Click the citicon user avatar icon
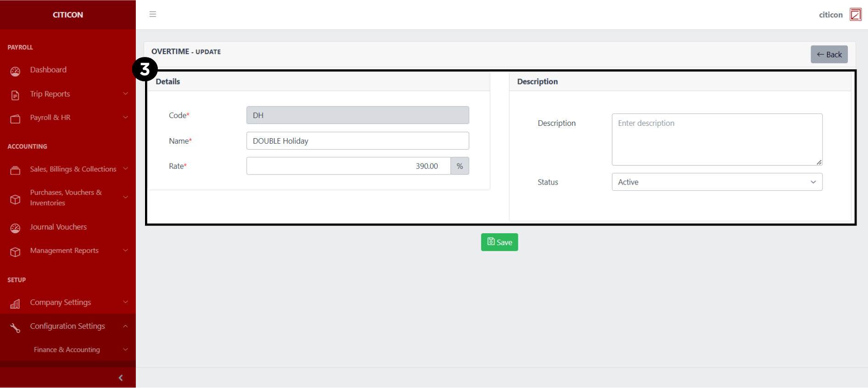Image resolution: width=868 pixels, height=388 pixels. 855,15
